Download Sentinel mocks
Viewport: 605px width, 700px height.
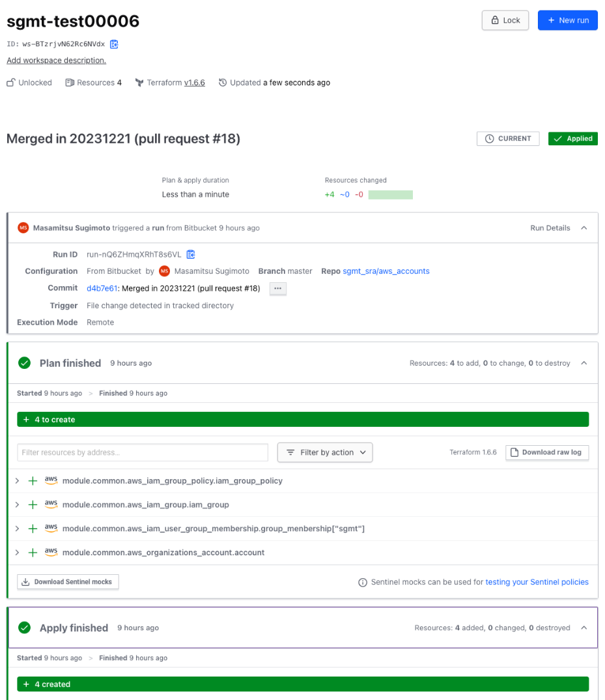tap(68, 581)
